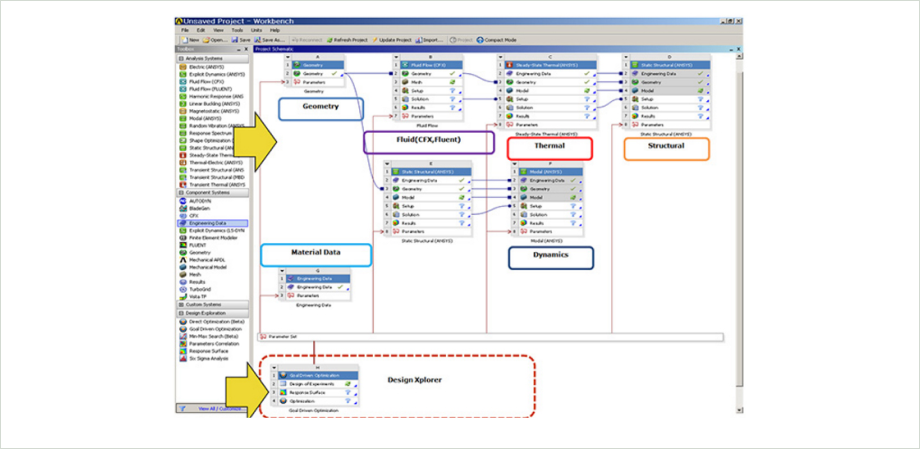
Task: Click the New project toolbar button
Action: click(x=190, y=40)
